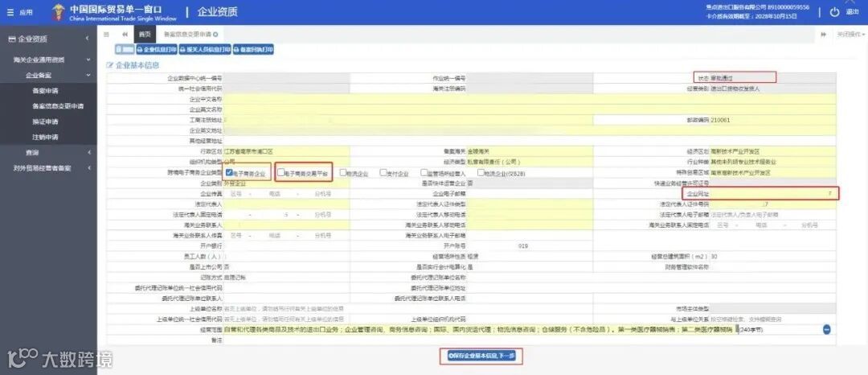Click the 保存企业基本信息,下一步 button

pyautogui.click(x=481, y=356)
